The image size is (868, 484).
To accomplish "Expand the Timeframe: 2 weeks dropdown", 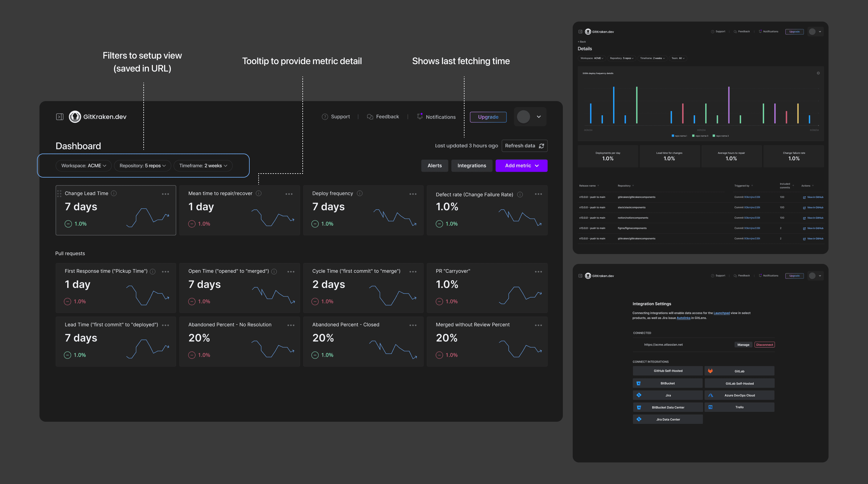I will pyautogui.click(x=203, y=166).
